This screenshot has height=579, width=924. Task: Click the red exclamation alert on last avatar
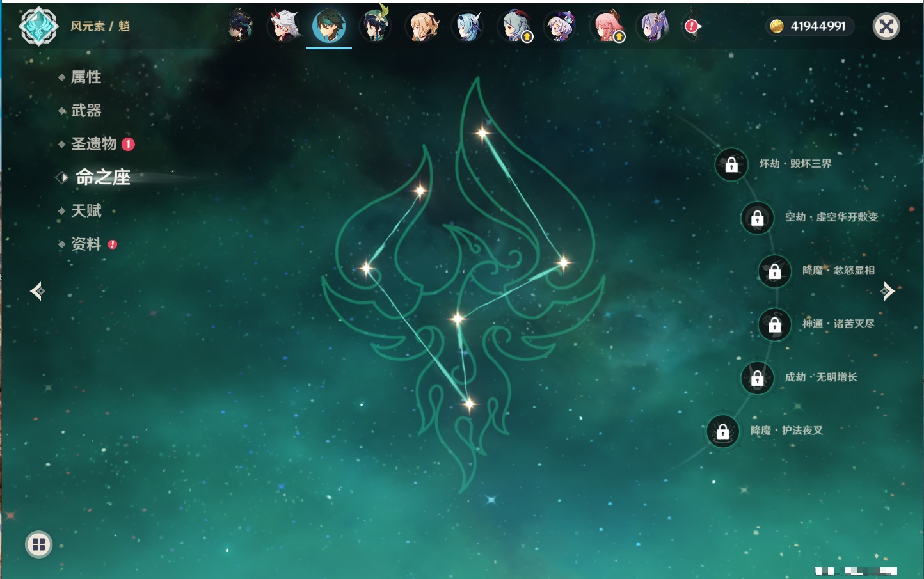point(691,26)
